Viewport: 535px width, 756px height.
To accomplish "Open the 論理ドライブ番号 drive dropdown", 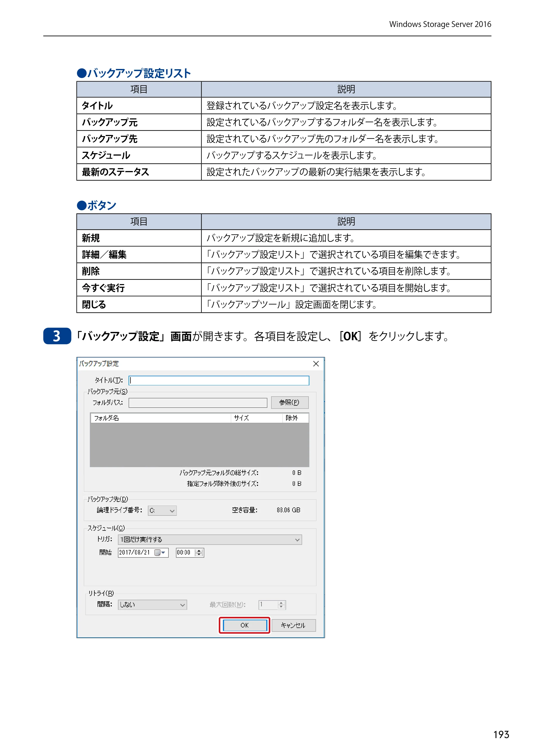I will pos(162,511).
